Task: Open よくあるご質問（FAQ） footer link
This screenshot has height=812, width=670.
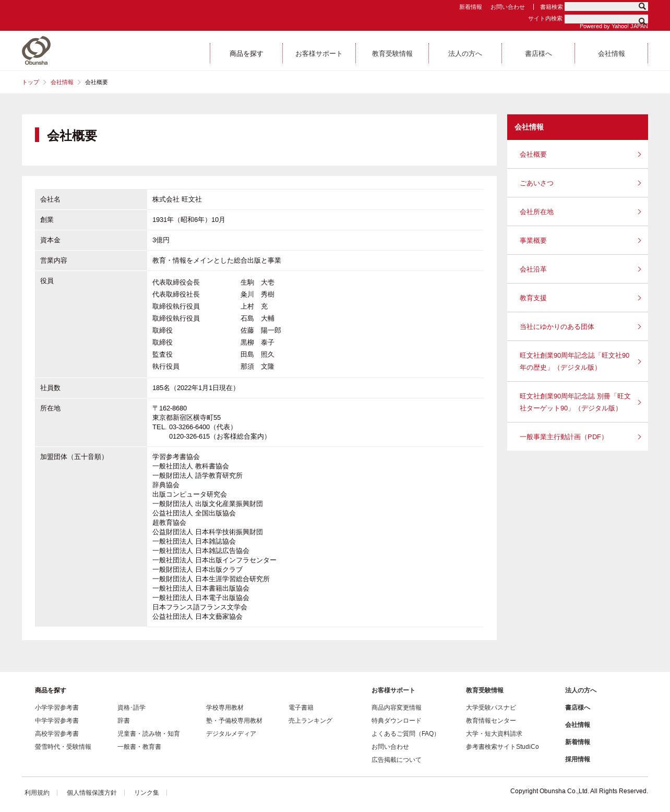Action: click(405, 734)
